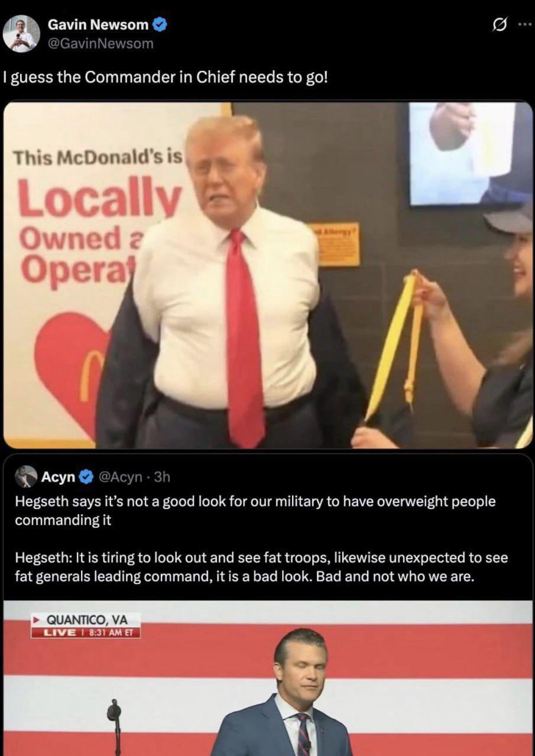The image size is (535, 756).
Task: Click the Hegseth quote paragraph about fat troops
Action: 261,567
